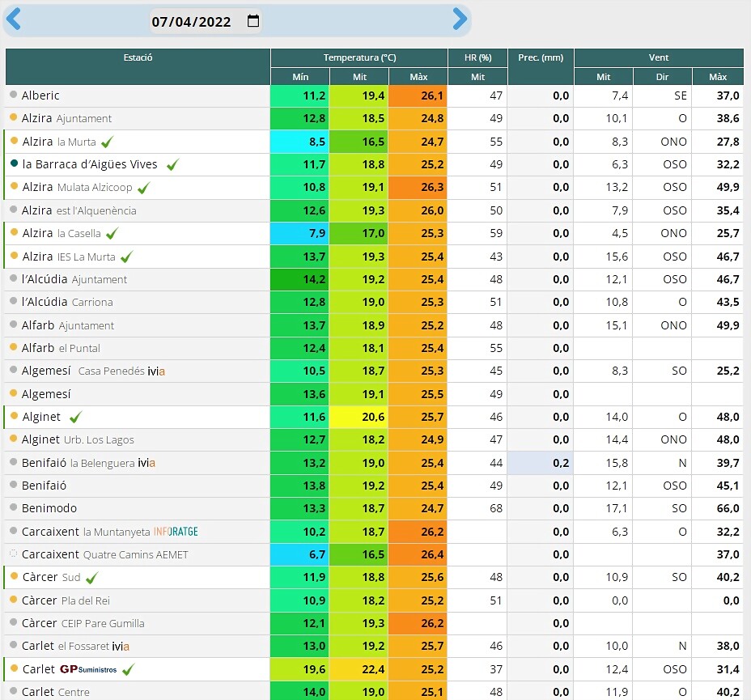Open Carcaixent Quatre Camins AEMET station

click(105, 554)
